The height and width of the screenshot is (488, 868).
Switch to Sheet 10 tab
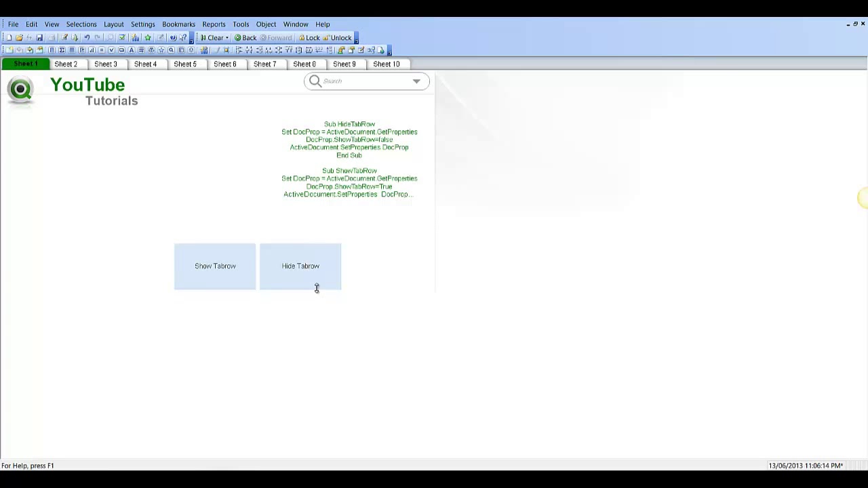(x=387, y=64)
